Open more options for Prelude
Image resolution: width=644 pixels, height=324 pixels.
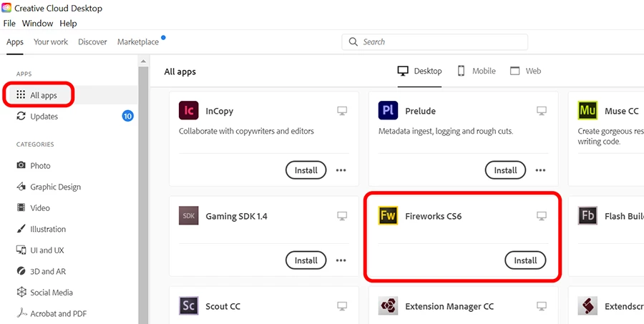540,170
